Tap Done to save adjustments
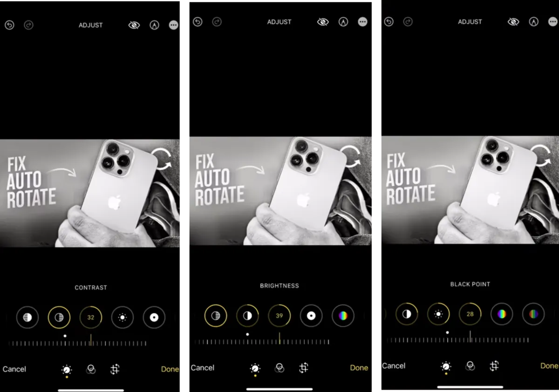The image size is (559, 392). [170, 369]
